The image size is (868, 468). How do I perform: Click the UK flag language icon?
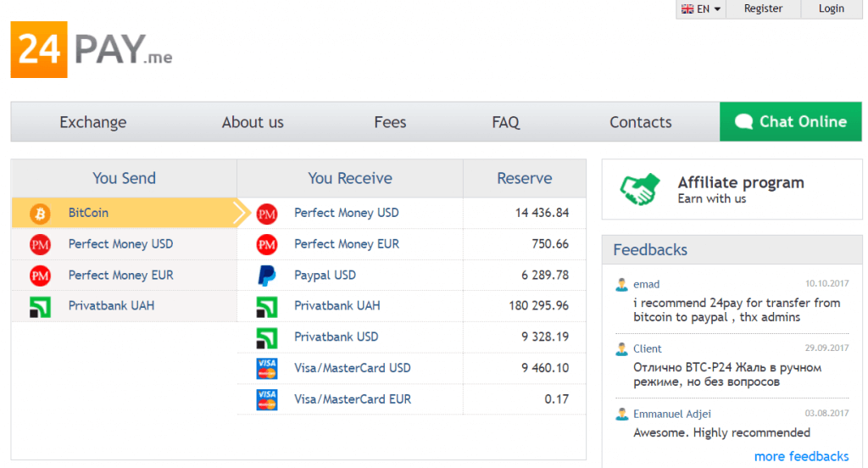[x=687, y=8]
